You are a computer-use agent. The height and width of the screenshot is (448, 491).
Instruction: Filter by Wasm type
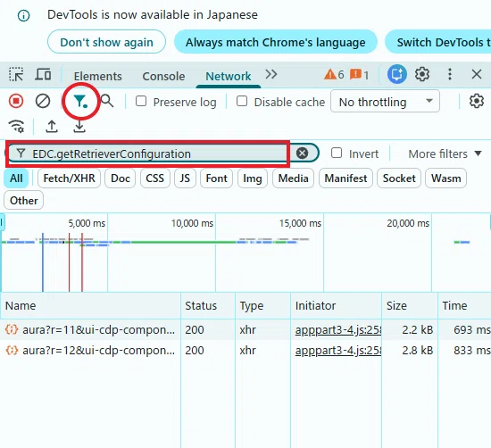pos(445,178)
